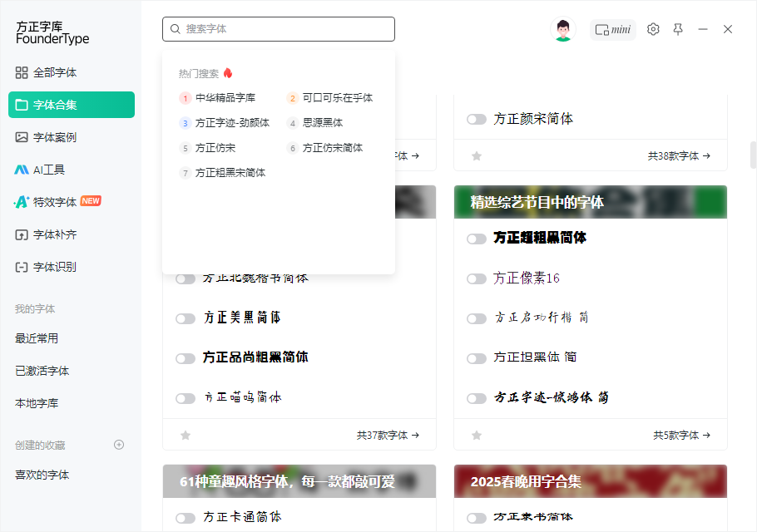This screenshot has height=532, width=757.
Task: Search hot term 方正仿宋简体
Action: (324, 148)
